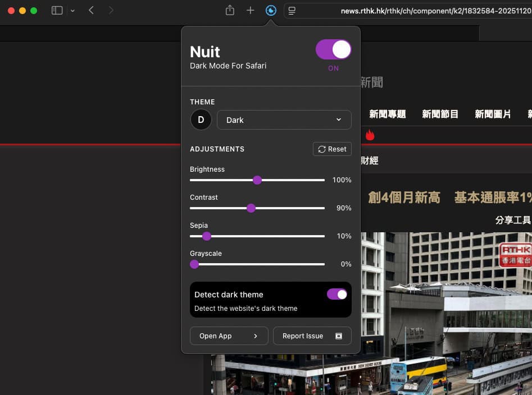Open the Theme dropdown showing Dark
This screenshot has width=532, height=395.
(x=284, y=120)
